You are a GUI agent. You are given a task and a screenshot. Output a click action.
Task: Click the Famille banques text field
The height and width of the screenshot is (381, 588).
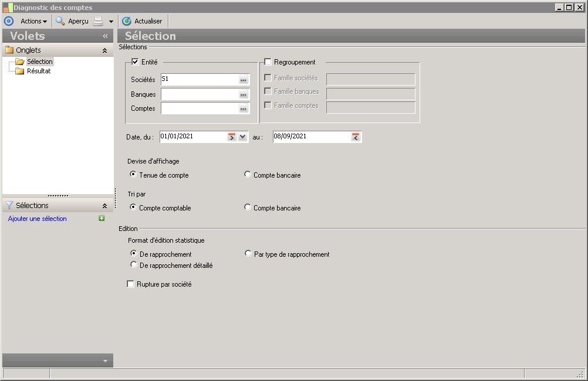click(x=370, y=94)
